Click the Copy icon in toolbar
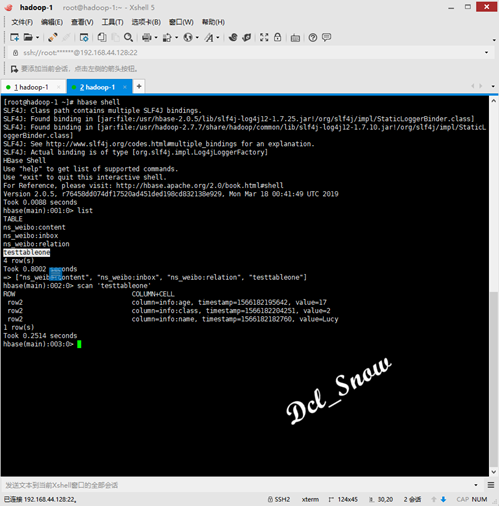This screenshot has width=499, height=506. click(102, 37)
